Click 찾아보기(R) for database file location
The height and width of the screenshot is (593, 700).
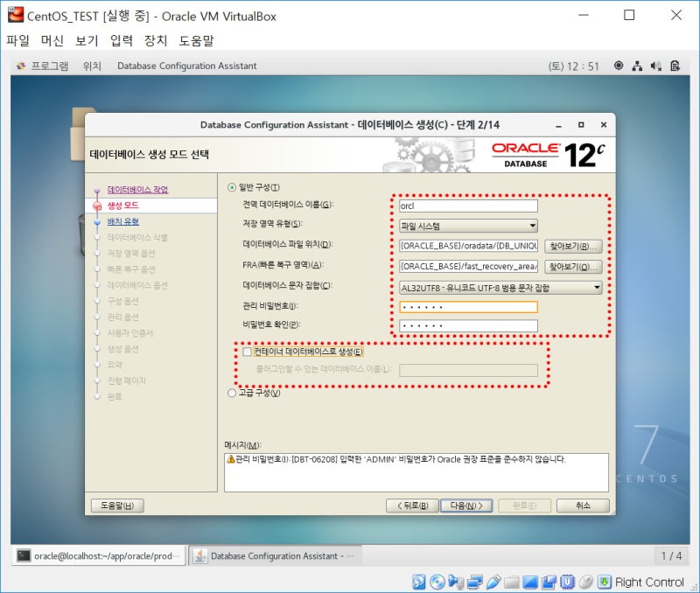(573, 247)
